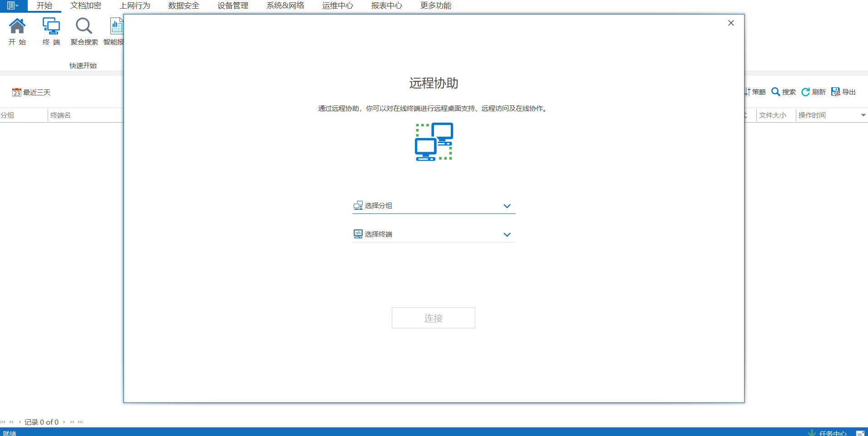The height and width of the screenshot is (436, 868).
Task: Open 任务中心 in the status bar
Action: tap(832, 433)
